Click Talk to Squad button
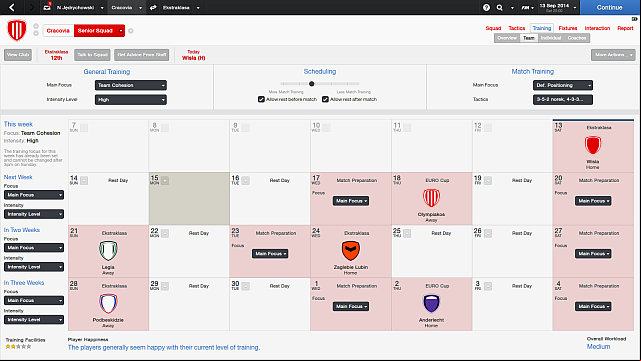The height and width of the screenshot is (361, 641). pyautogui.click(x=92, y=55)
